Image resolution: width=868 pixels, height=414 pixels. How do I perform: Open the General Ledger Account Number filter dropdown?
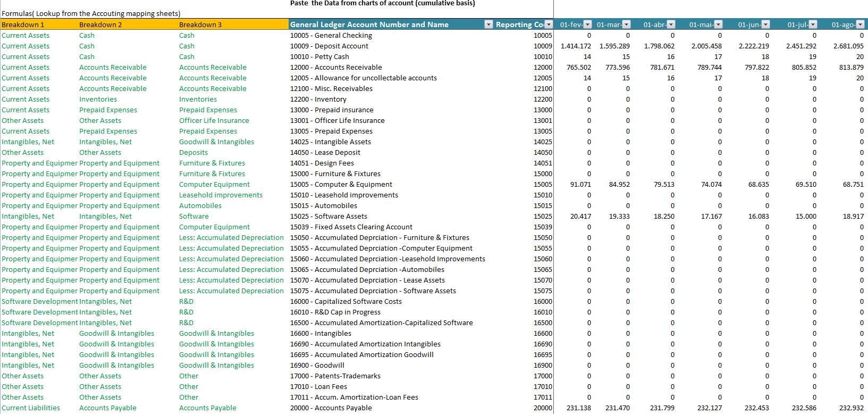(488, 24)
